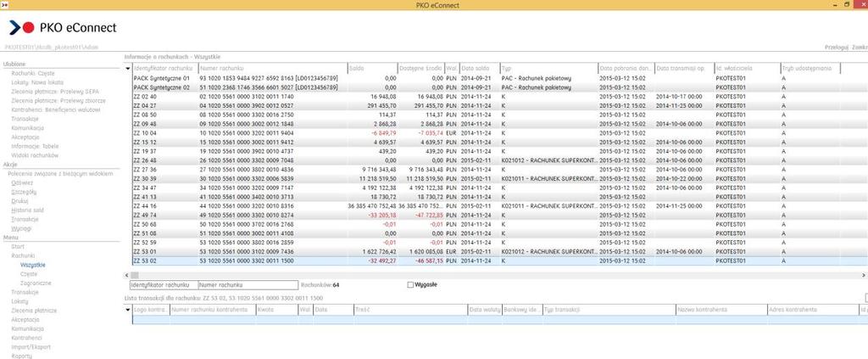
Task: Click the Numer rachunku kontrahenta header
Action: click(x=213, y=310)
